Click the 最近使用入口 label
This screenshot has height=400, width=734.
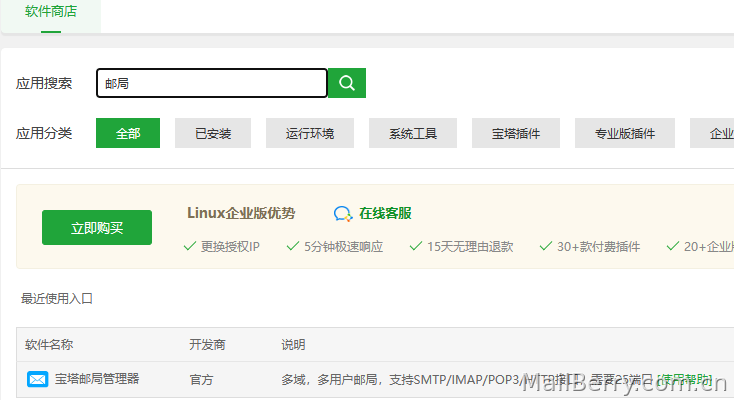(x=57, y=299)
